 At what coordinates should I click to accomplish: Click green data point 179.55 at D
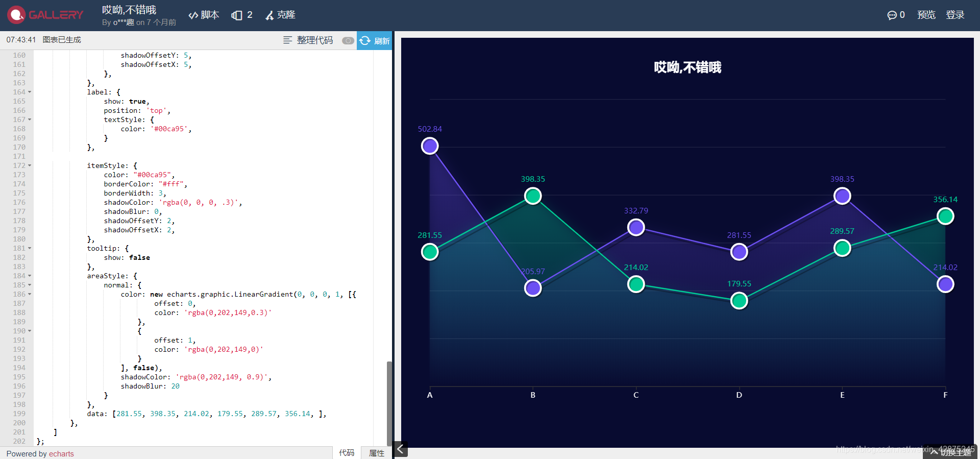pos(739,301)
